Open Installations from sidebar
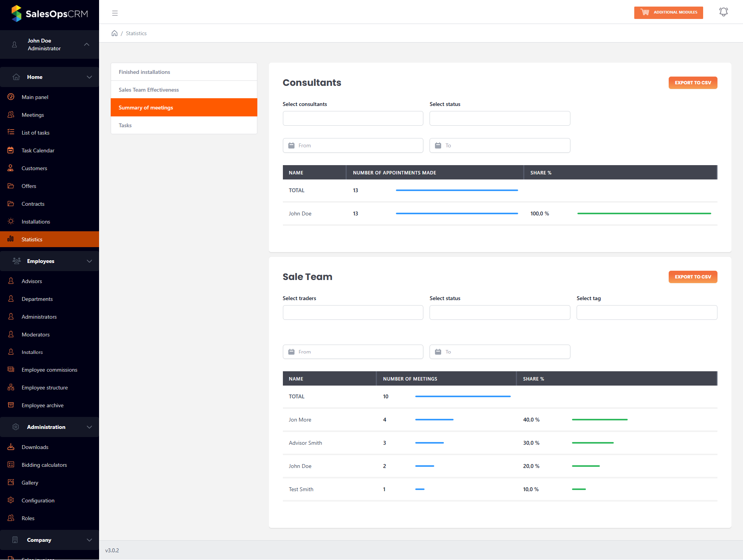 (36, 222)
